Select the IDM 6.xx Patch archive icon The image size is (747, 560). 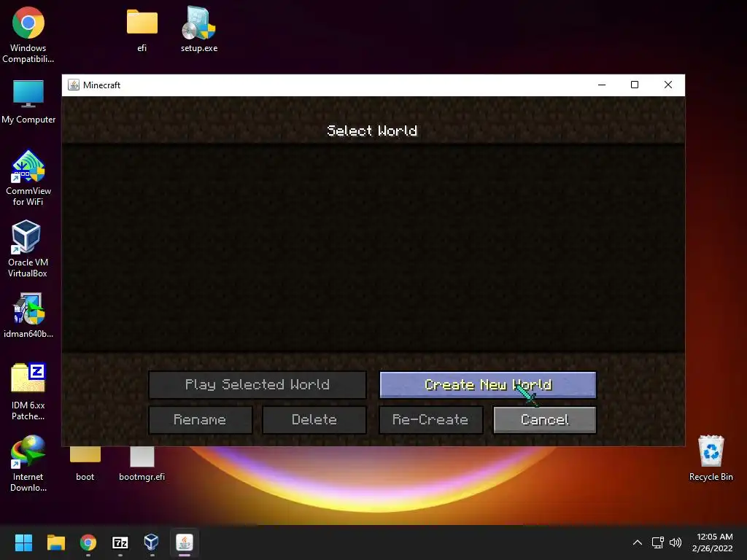coord(28,392)
